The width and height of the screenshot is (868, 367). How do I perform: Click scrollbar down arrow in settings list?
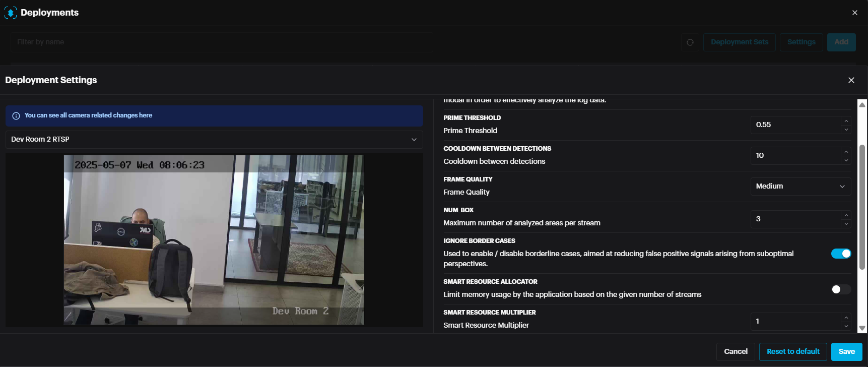click(x=862, y=328)
